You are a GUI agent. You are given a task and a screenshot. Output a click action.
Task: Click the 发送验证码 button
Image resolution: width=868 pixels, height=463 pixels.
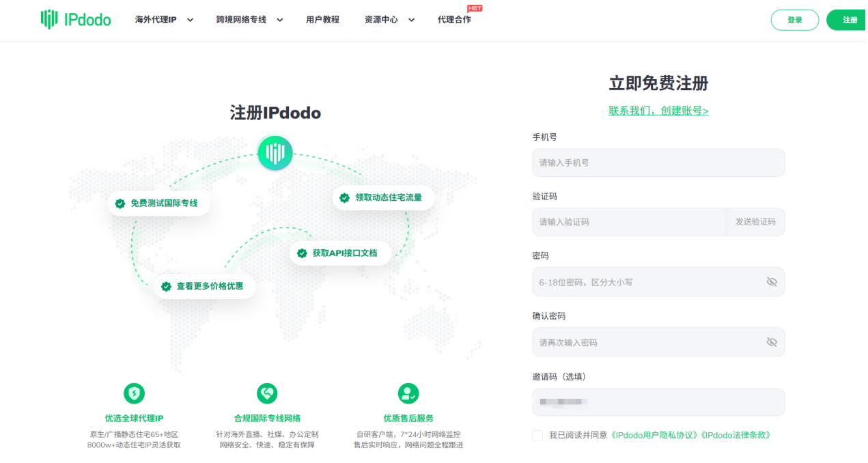[x=755, y=222]
